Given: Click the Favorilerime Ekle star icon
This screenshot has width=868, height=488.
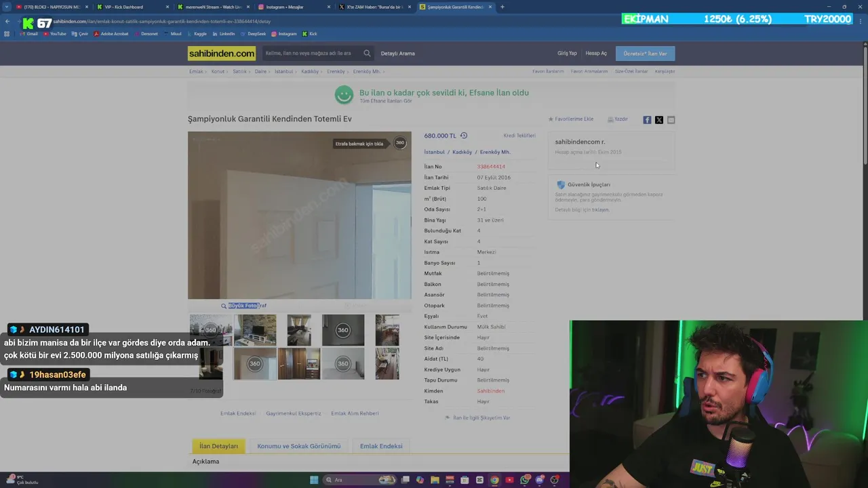Looking at the screenshot, I should 551,119.
